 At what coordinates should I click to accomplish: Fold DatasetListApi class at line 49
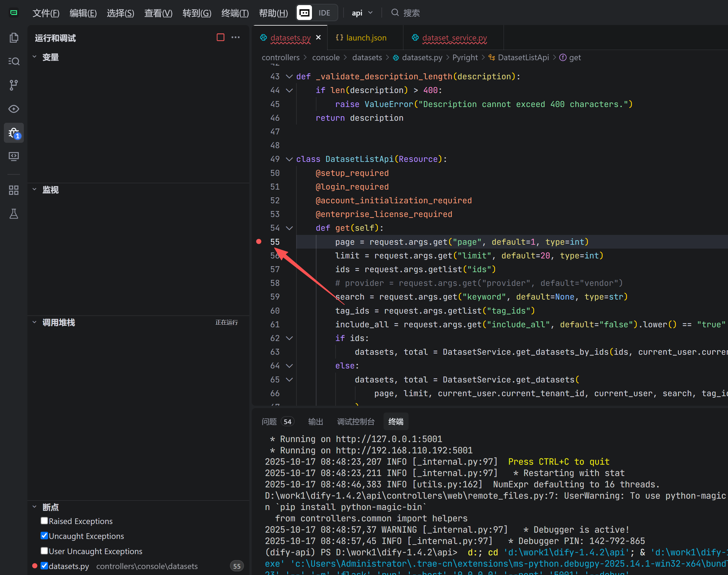(x=289, y=159)
